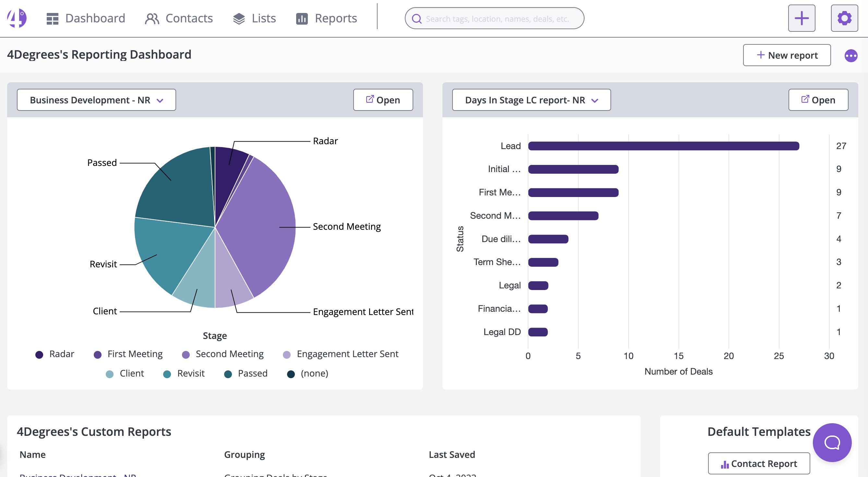
Task: Click the Dashboard grid icon
Action: 52,18
